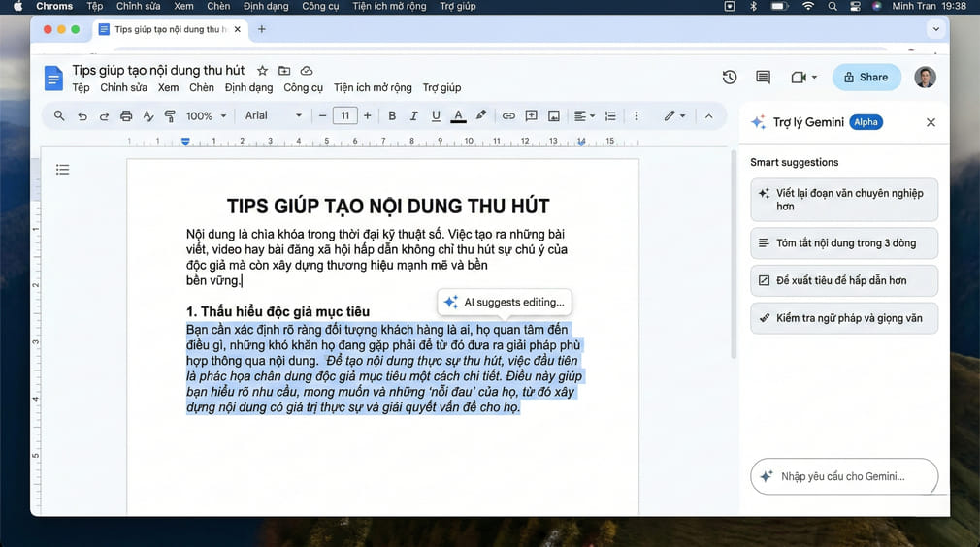Insert an image
This screenshot has height=547, width=980.
coord(554,116)
